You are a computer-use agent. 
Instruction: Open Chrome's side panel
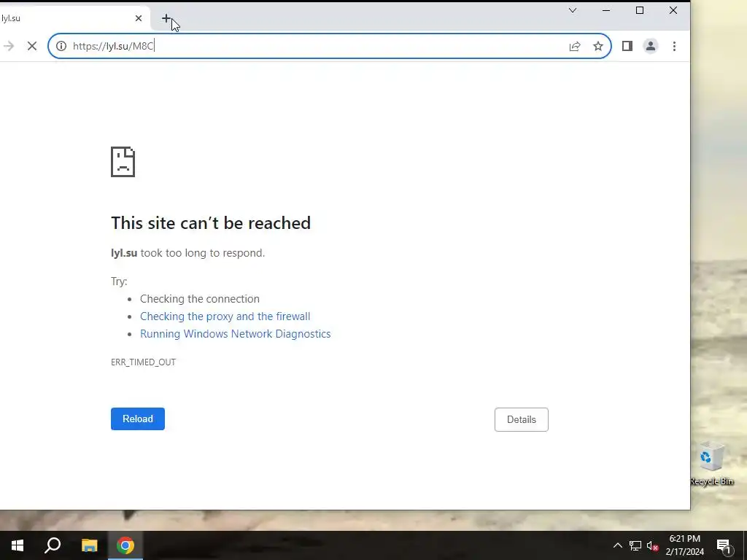pyautogui.click(x=627, y=46)
